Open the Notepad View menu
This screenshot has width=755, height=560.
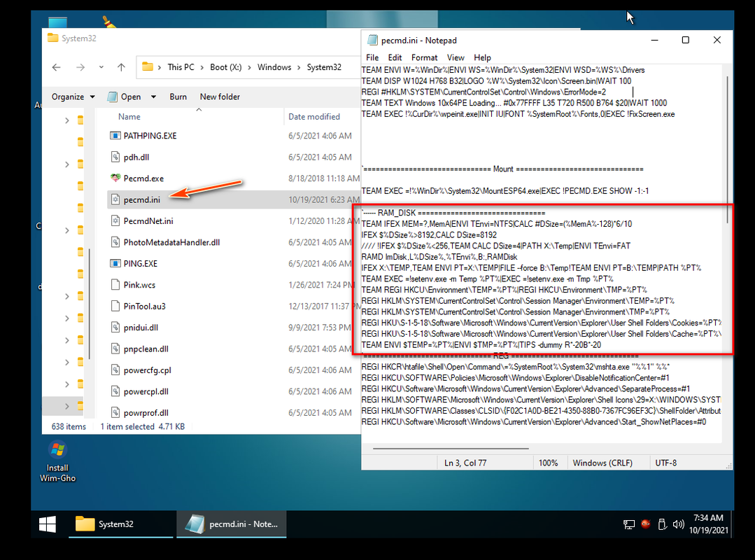pos(456,57)
